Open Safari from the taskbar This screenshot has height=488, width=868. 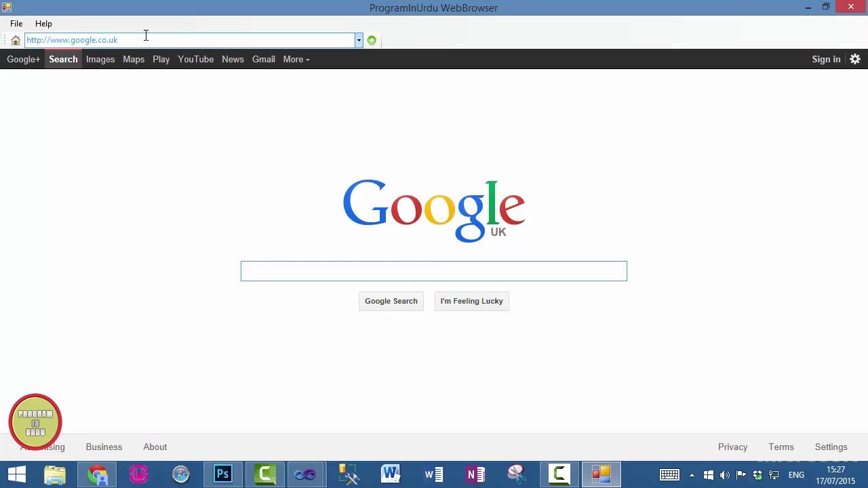tap(181, 474)
